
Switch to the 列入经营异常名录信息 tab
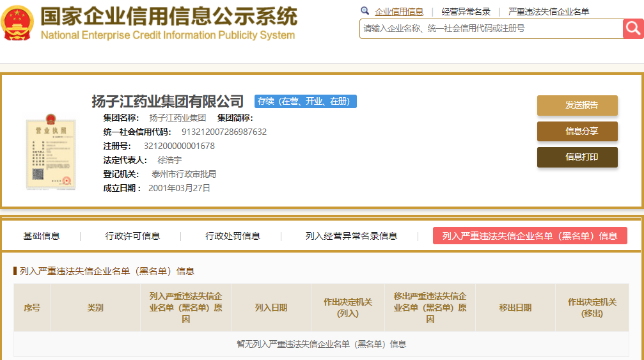tap(351, 236)
